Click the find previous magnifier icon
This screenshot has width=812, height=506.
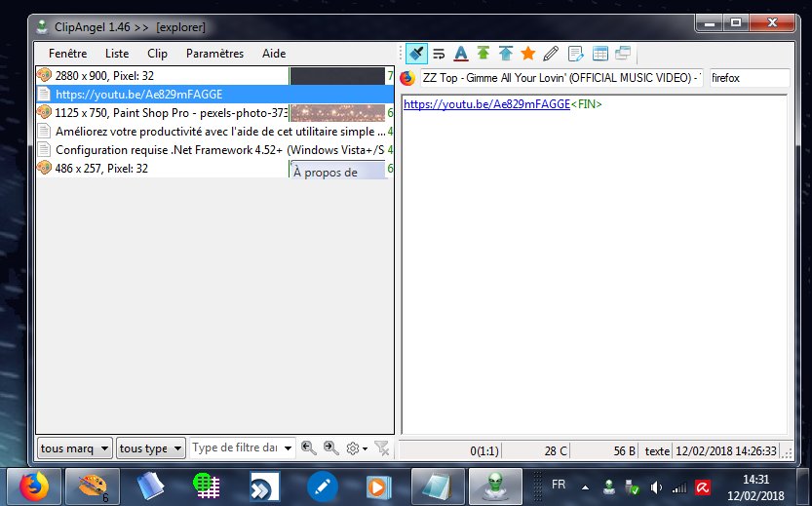[309, 448]
